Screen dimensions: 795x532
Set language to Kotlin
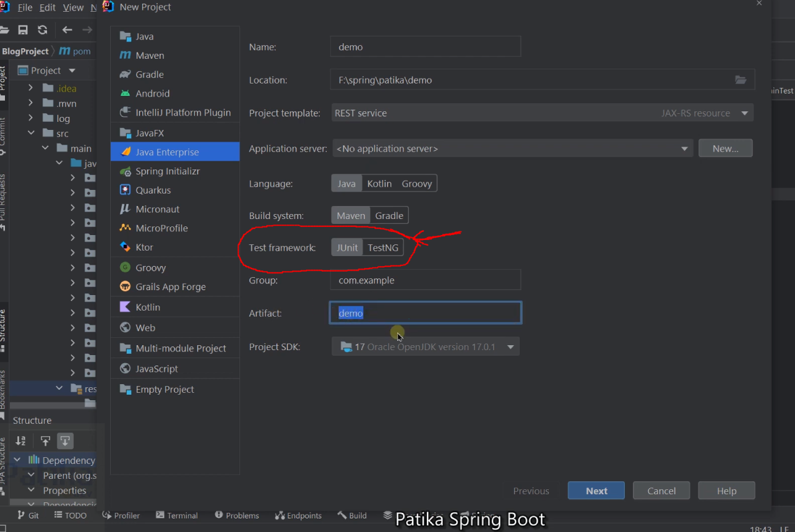(x=379, y=184)
